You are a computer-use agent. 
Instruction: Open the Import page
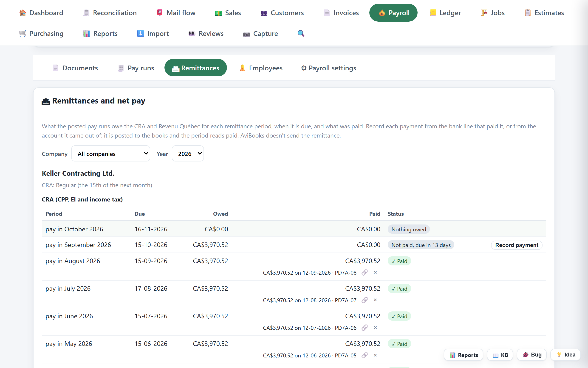tap(153, 33)
